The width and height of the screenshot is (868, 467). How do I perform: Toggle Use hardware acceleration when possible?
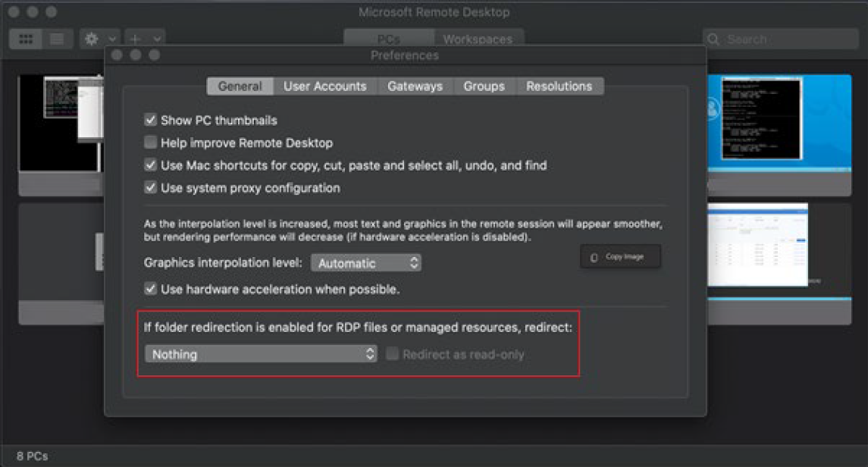click(x=150, y=289)
